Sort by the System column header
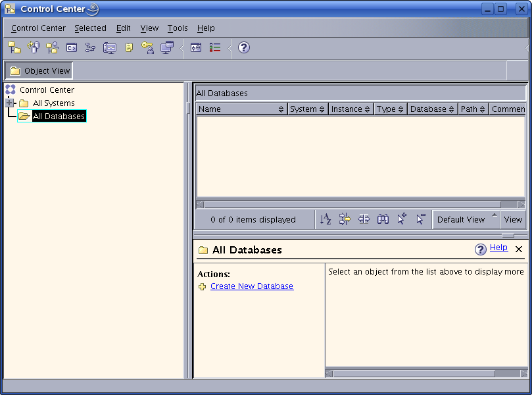Viewport: 532px width, 395px height. [307, 109]
